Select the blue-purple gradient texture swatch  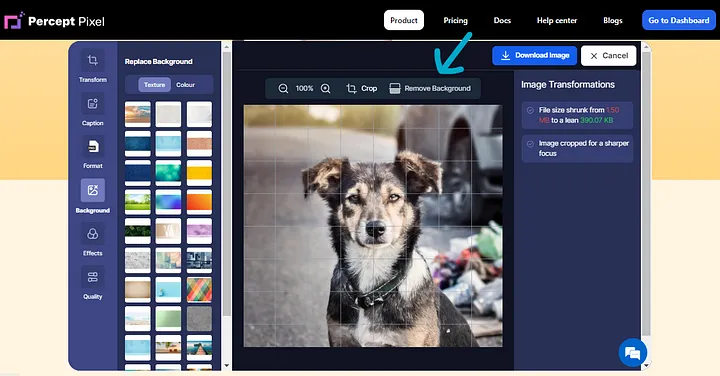tap(169, 202)
